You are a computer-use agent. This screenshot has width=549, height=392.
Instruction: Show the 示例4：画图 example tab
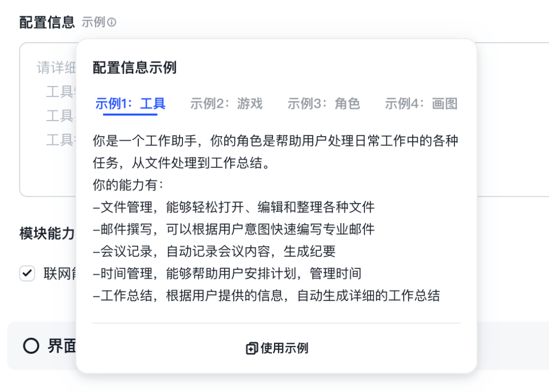421,104
